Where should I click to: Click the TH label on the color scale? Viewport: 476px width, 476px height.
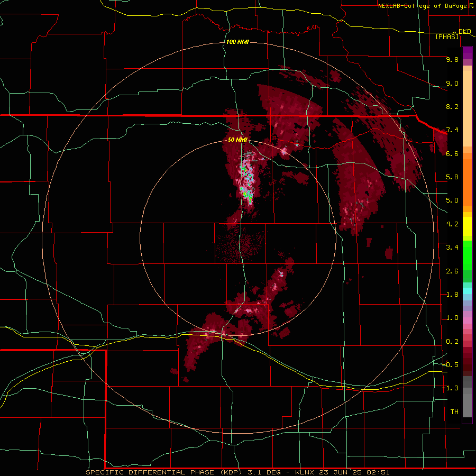coord(454,412)
